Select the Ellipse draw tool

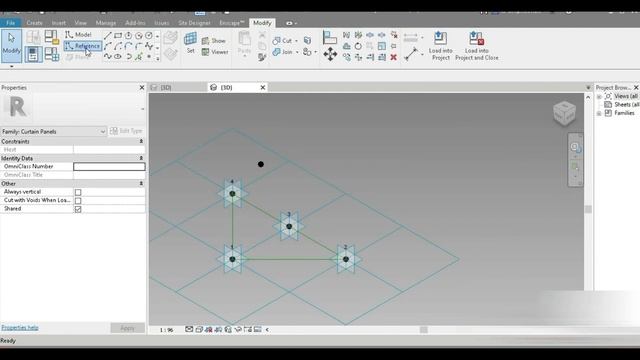118,57
